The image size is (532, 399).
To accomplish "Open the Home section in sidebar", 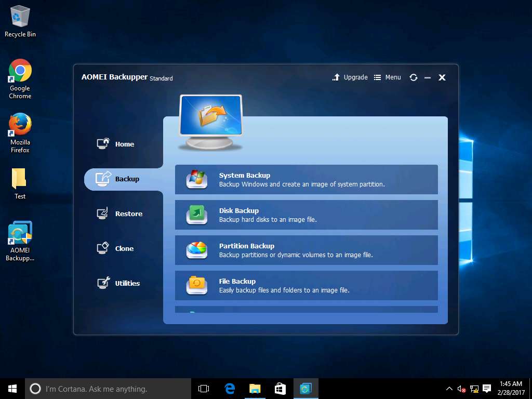I will point(115,144).
